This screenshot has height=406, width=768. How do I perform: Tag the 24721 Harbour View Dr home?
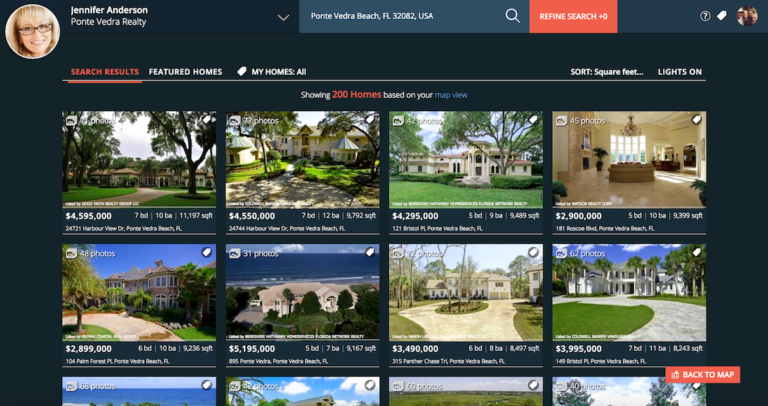tap(207, 119)
